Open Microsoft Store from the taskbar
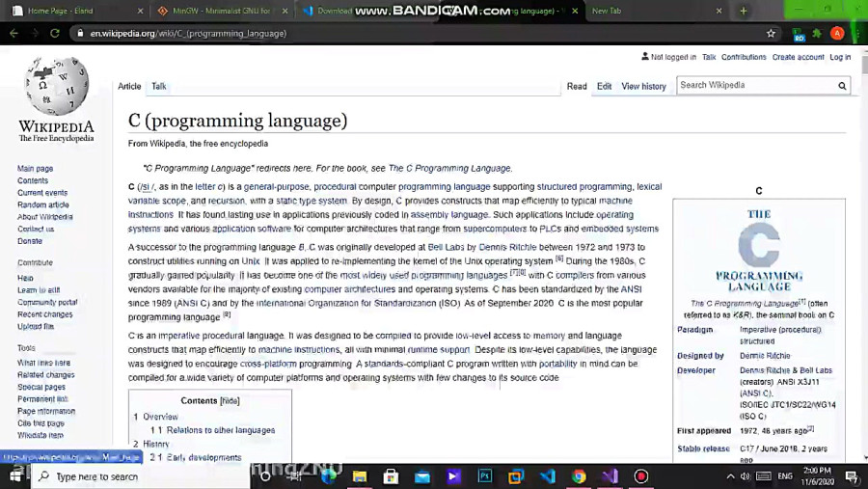The width and height of the screenshot is (868, 489). (391, 476)
